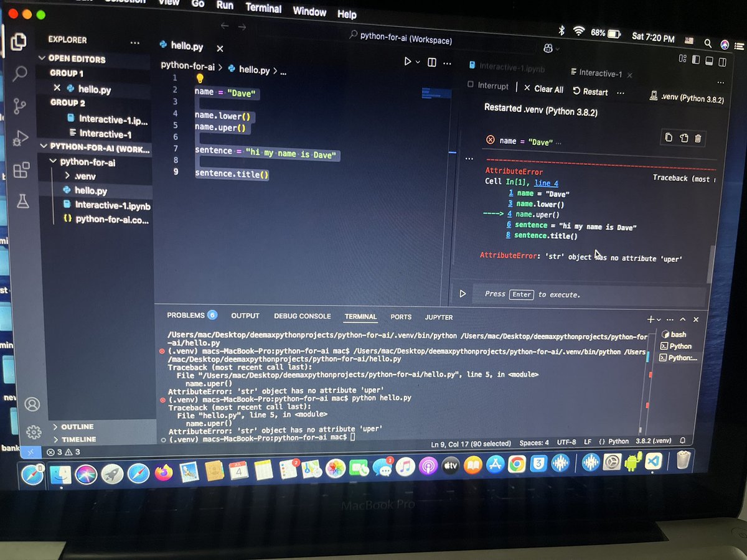
Task: Select the .venv (Python 3.8.2) kernel picker
Action: tap(687, 97)
